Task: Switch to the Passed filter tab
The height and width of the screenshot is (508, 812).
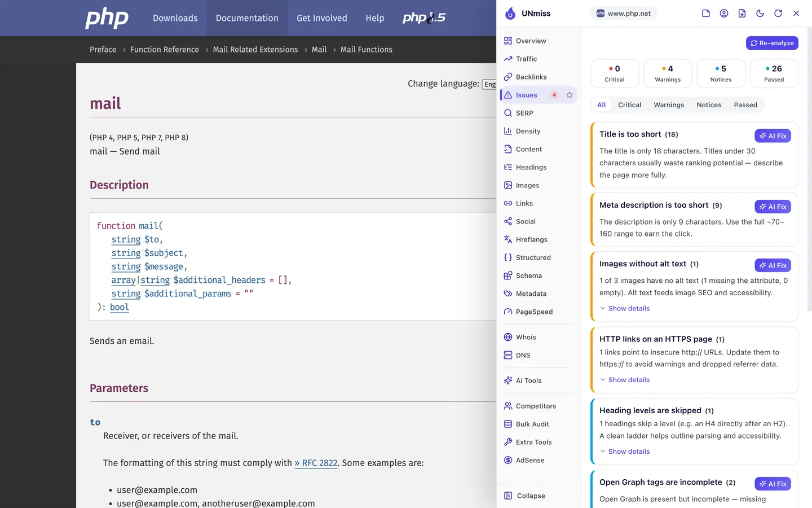Action: (x=745, y=105)
